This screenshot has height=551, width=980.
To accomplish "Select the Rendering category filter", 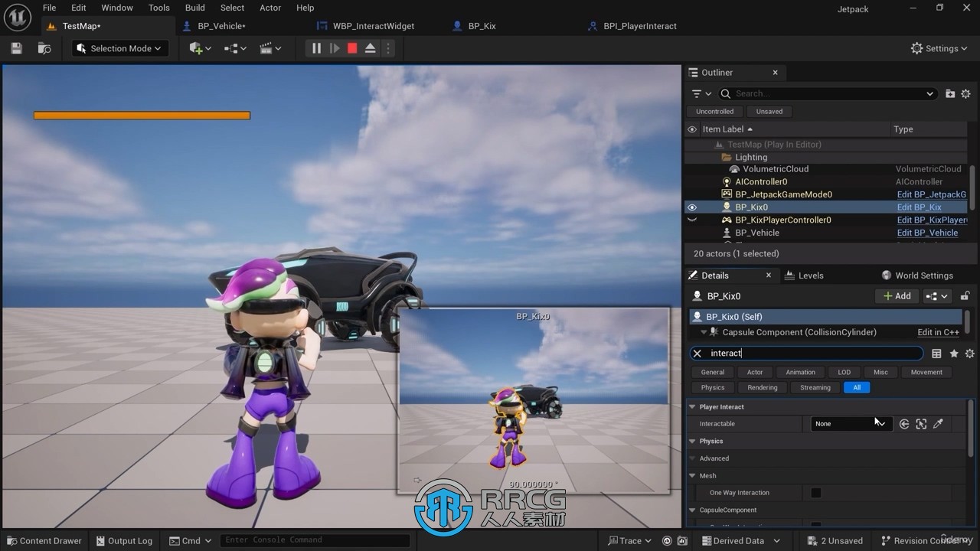I will pyautogui.click(x=763, y=387).
